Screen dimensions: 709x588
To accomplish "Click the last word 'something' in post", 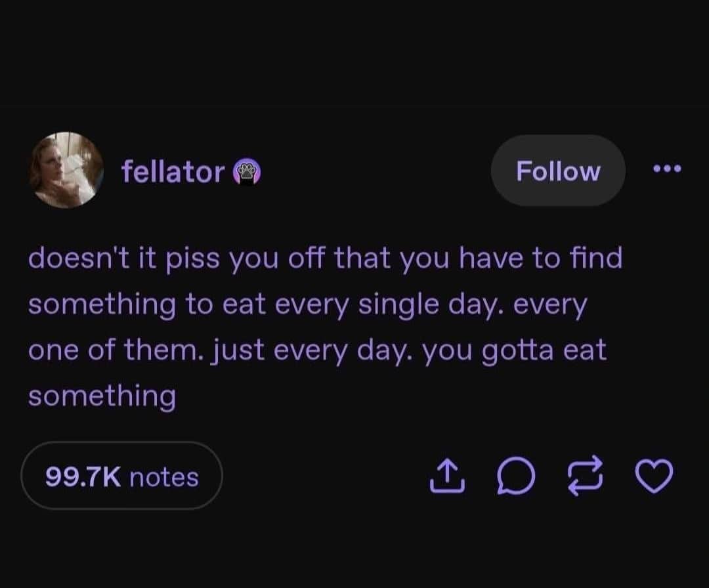I will click(102, 396).
